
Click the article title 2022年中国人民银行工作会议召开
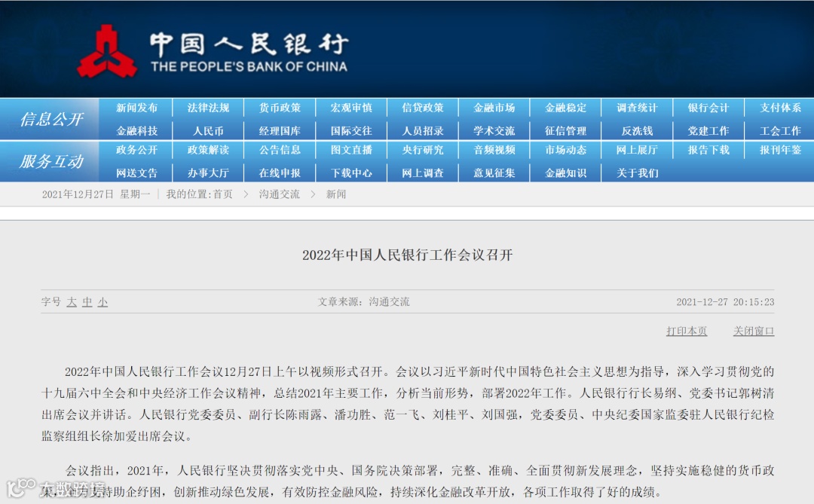408,255
